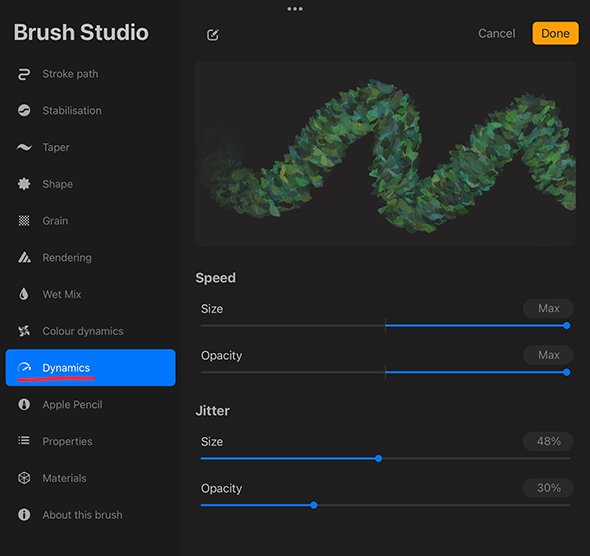Click the Done button
Viewport: 590px width, 556px height.
(555, 33)
